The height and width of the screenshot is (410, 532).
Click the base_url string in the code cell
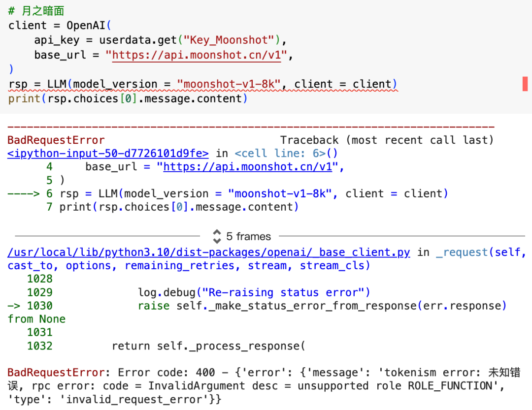[x=197, y=55]
